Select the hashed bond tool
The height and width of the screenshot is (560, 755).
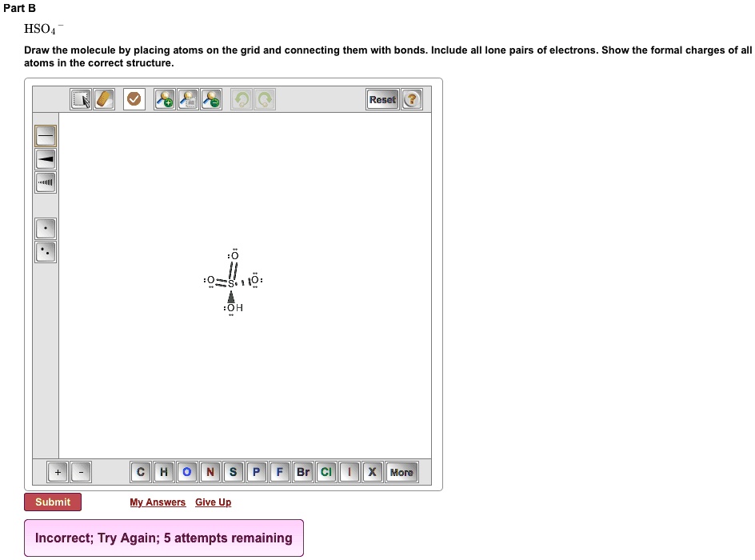pos(45,182)
